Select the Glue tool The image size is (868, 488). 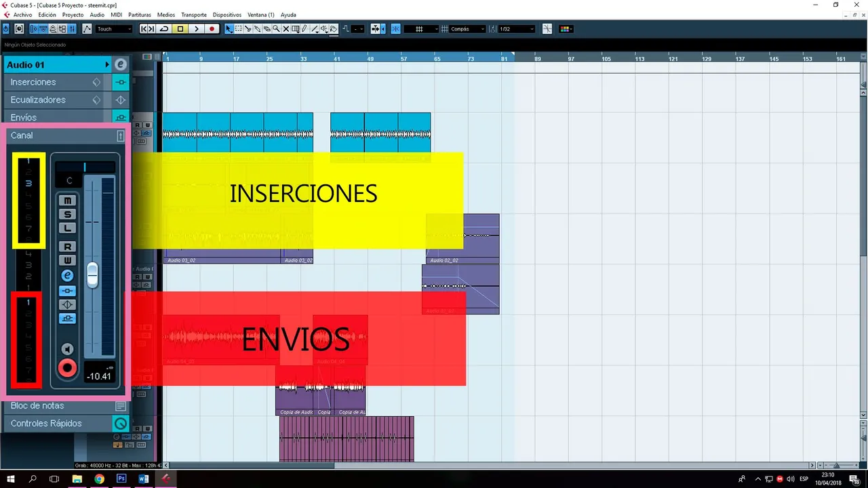click(257, 28)
